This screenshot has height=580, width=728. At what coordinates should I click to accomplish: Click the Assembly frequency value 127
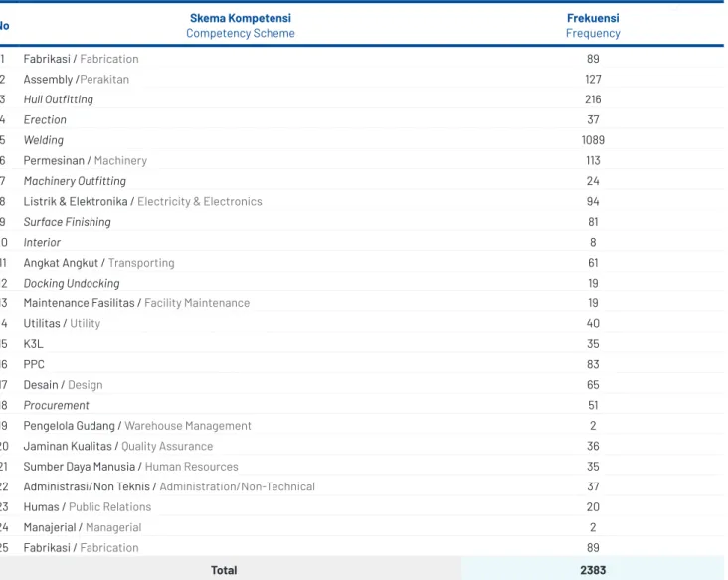coord(593,80)
